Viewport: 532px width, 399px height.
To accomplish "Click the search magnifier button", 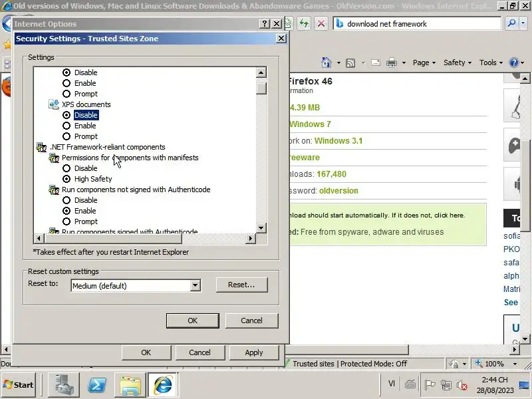I will click(511, 23).
